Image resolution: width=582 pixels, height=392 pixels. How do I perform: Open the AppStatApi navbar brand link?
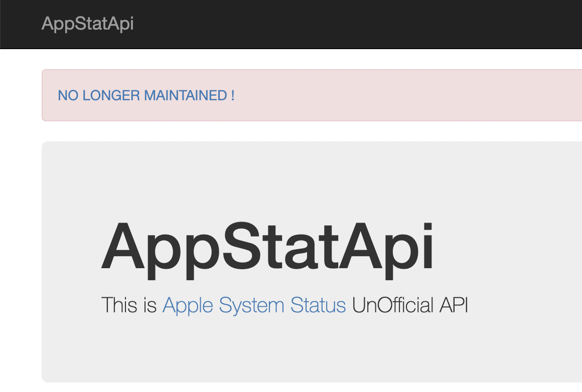pyautogui.click(x=88, y=24)
